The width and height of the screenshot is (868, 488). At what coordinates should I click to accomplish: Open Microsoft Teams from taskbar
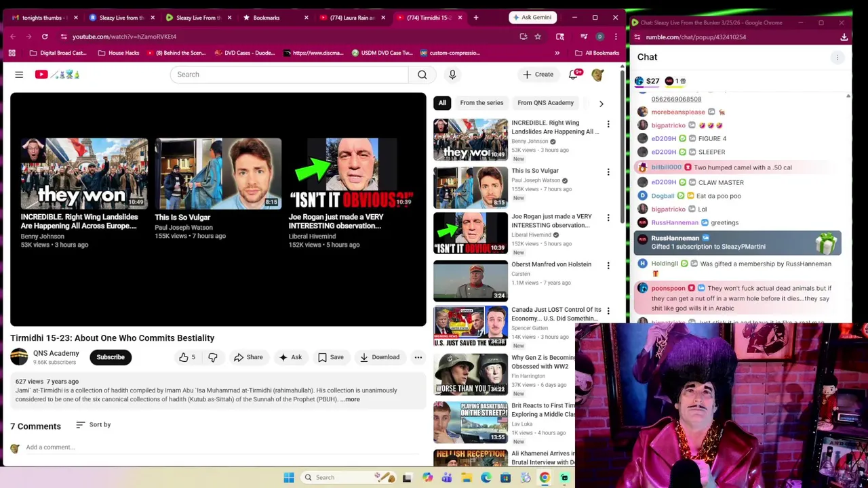click(x=447, y=478)
